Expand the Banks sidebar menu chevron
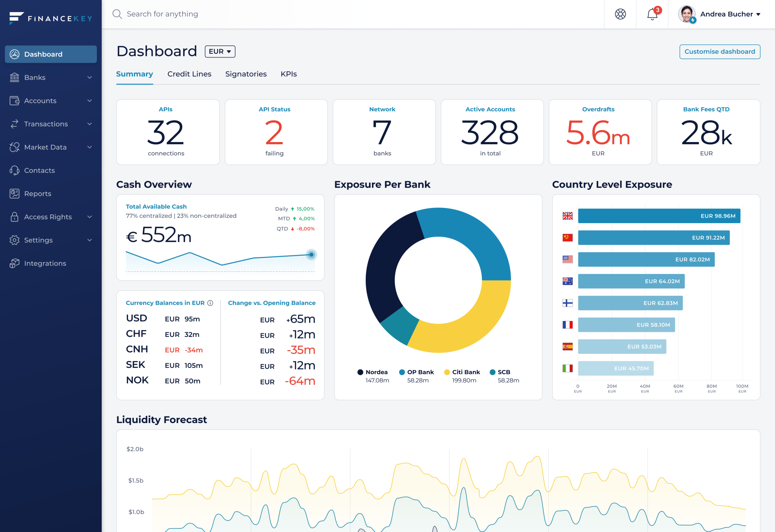Image resolution: width=775 pixels, height=532 pixels. 89,77
